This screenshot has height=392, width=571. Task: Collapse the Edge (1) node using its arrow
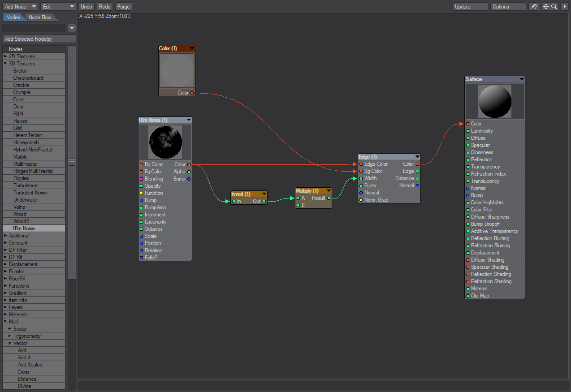(x=417, y=157)
